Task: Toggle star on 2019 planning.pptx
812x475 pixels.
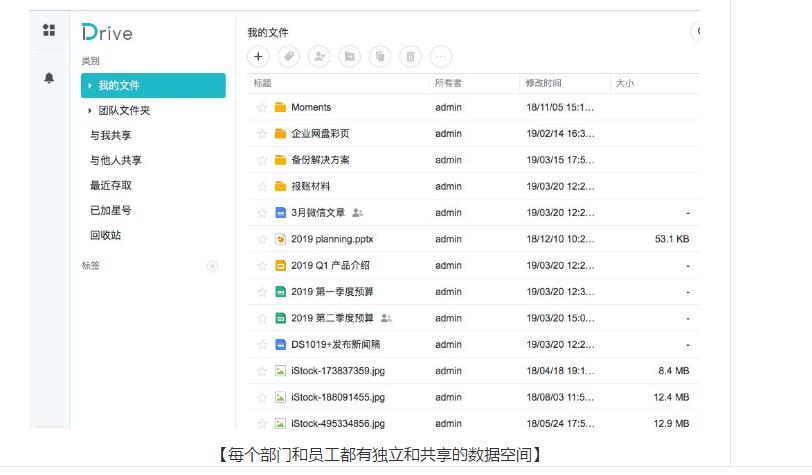Action: [262, 239]
